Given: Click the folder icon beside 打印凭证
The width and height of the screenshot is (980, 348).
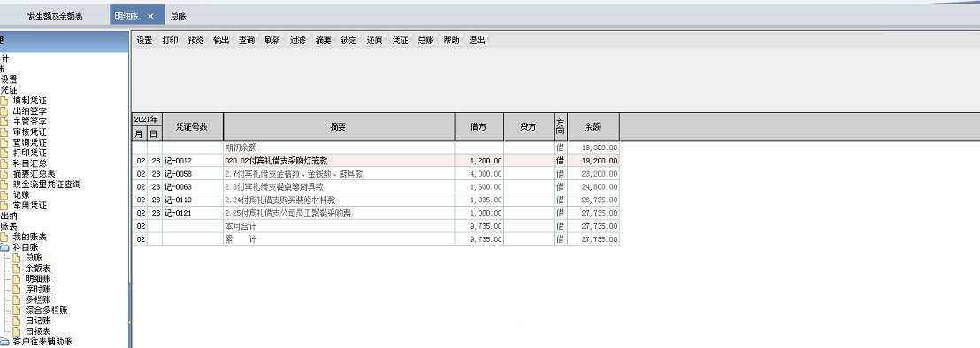Looking at the screenshot, I should [x=4, y=153].
